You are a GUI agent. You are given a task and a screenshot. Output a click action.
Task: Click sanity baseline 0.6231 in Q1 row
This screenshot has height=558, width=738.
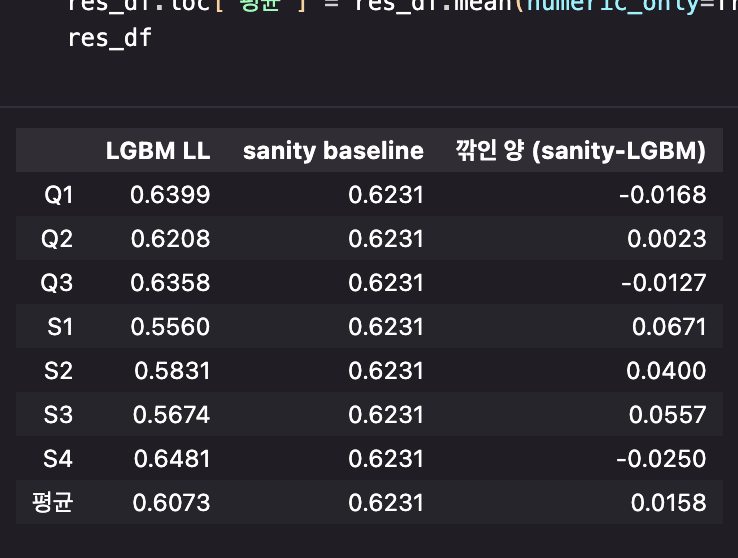[x=386, y=195]
